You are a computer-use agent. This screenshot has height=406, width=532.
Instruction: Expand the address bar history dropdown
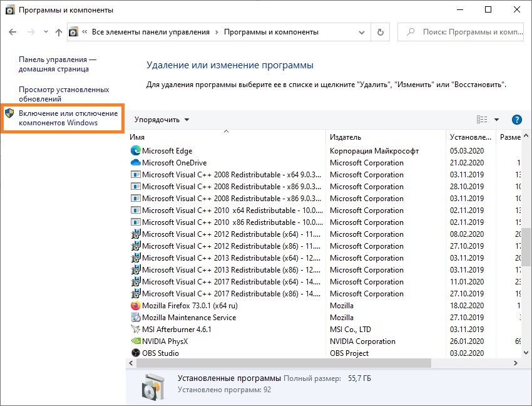coord(362,32)
